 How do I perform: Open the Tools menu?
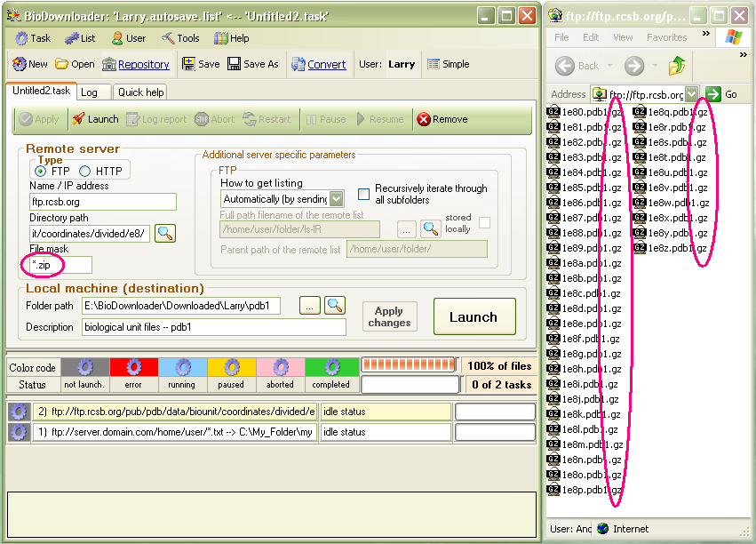(x=180, y=38)
